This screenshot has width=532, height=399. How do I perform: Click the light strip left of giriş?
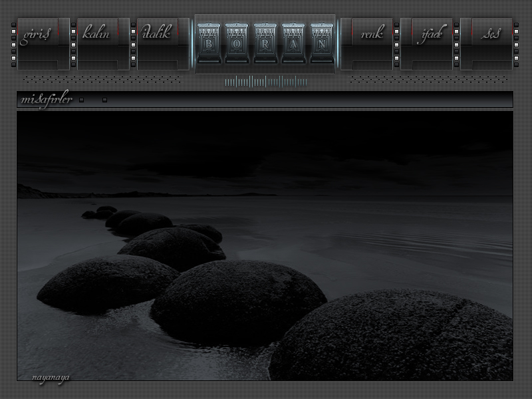pos(13,45)
